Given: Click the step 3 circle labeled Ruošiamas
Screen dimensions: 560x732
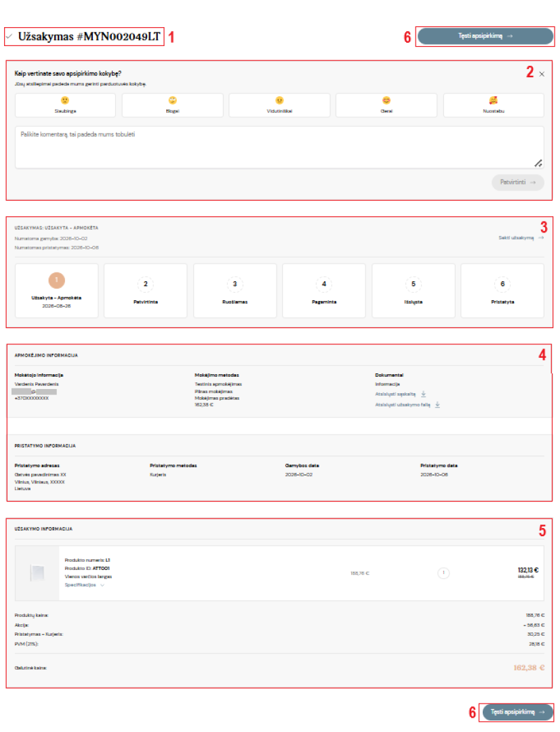Looking at the screenshot, I should tap(235, 284).
